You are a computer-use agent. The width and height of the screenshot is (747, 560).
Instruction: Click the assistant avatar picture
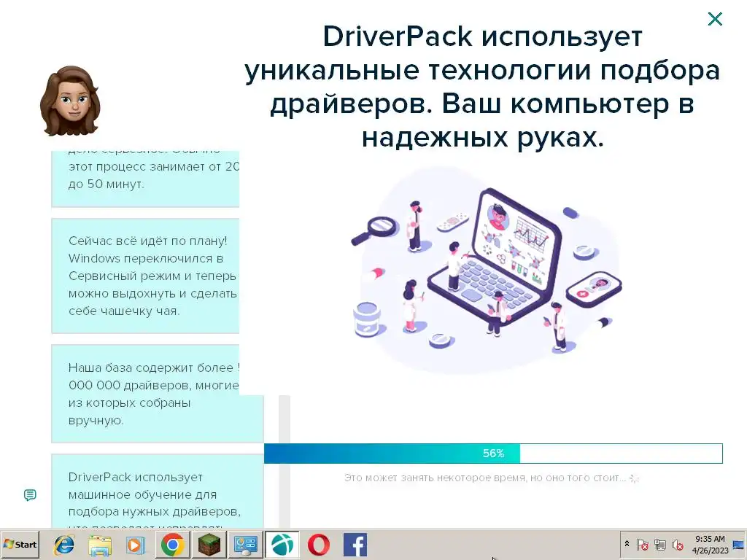[70, 101]
